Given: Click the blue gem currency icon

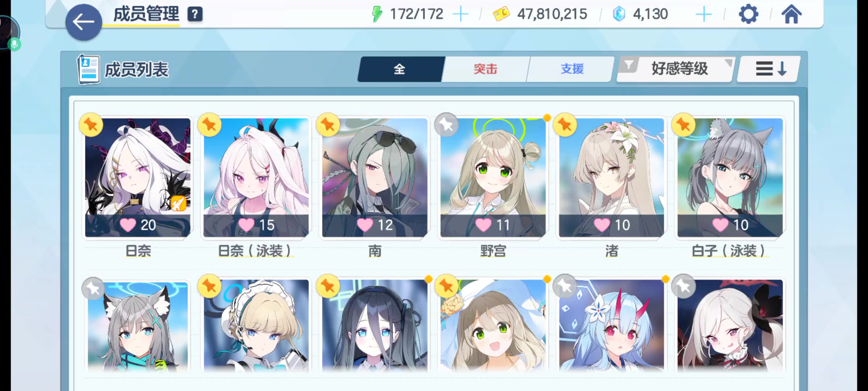Looking at the screenshot, I should coord(619,14).
